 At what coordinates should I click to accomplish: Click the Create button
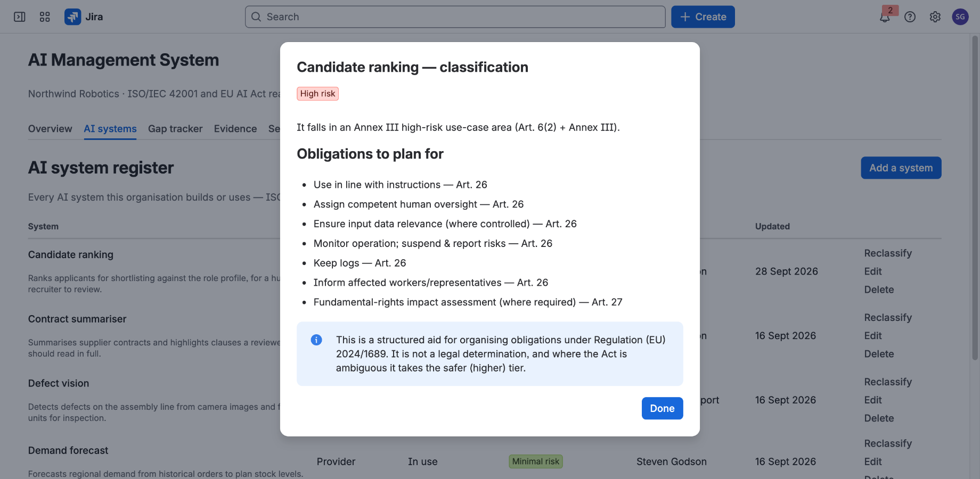click(x=703, y=17)
